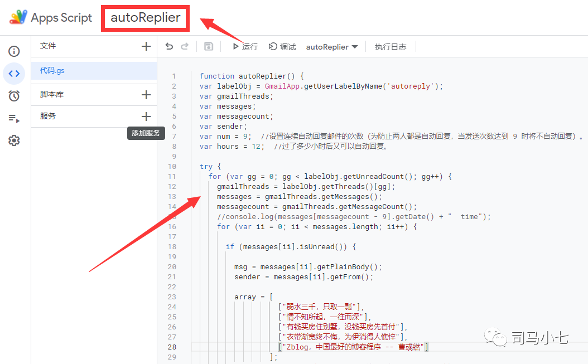Rename project by clicking autoReplier title

coord(146,18)
